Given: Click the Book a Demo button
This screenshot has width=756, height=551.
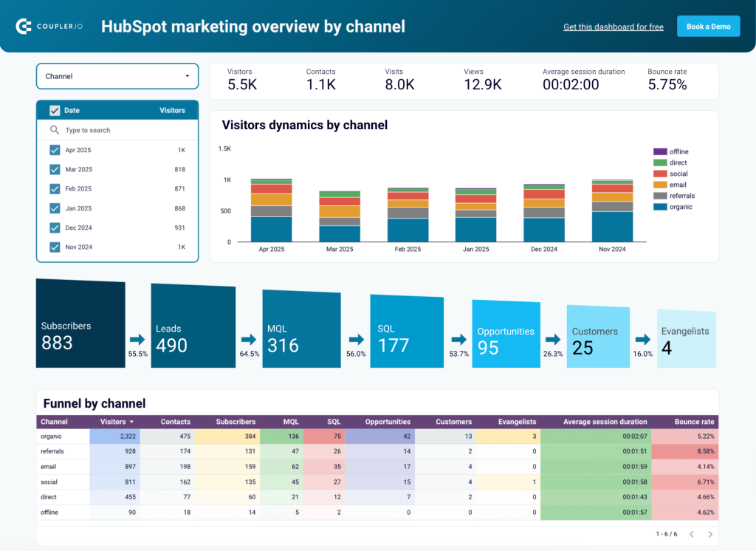Looking at the screenshot, I should tap(708, 27).
